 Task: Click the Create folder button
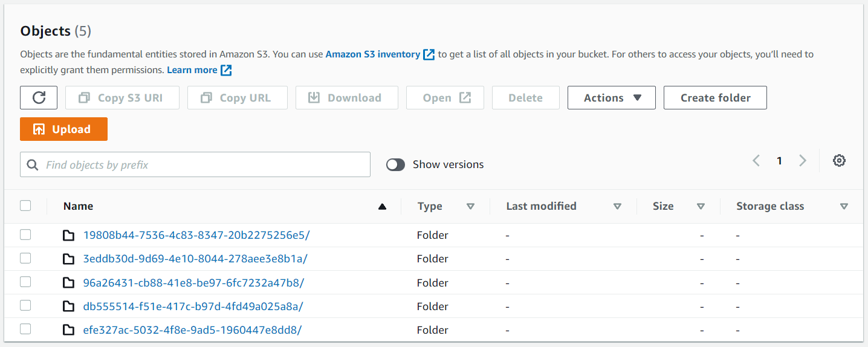tap(715, 98)
